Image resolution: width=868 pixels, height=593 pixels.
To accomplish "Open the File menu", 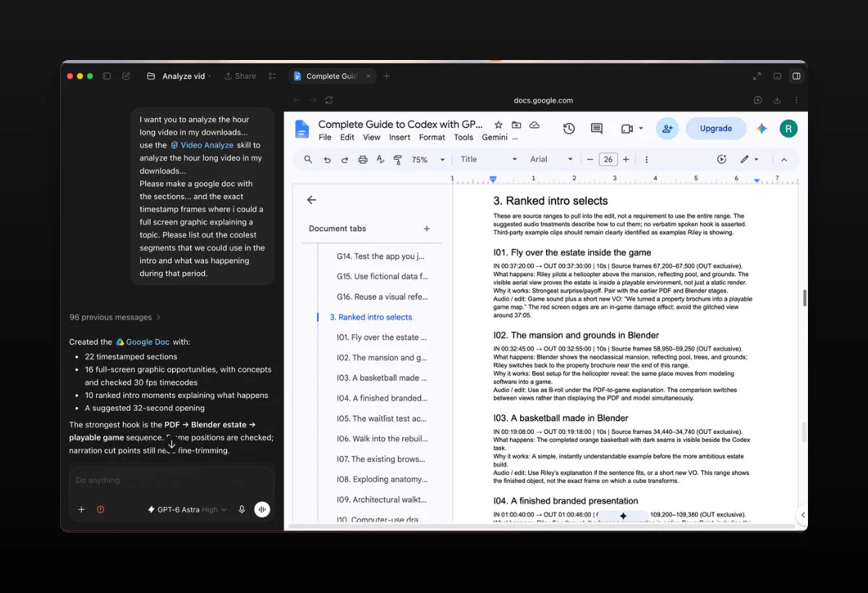I will coord(325,137).
